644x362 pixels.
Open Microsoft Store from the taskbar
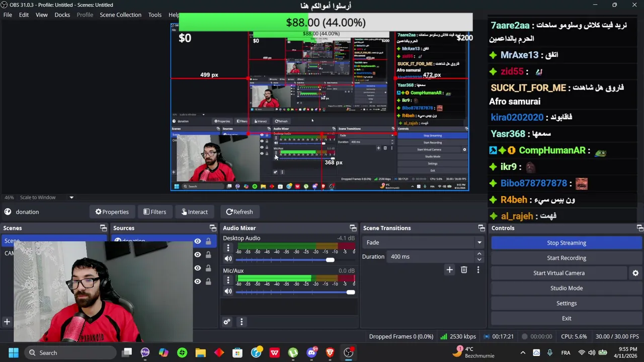(x=237, y=352)
